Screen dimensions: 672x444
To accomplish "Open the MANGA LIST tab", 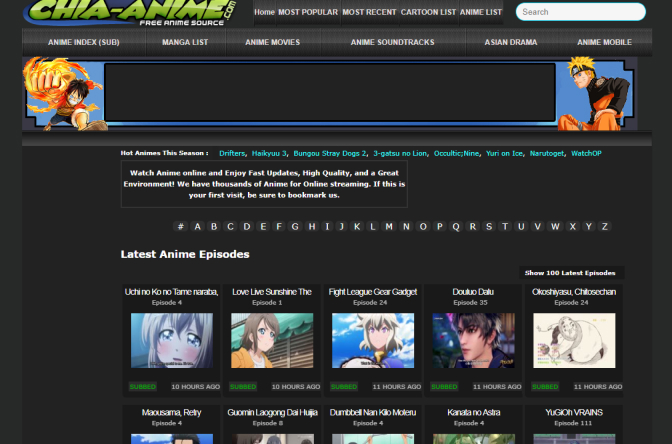I will pyautogui.click(x=185, y=42).
